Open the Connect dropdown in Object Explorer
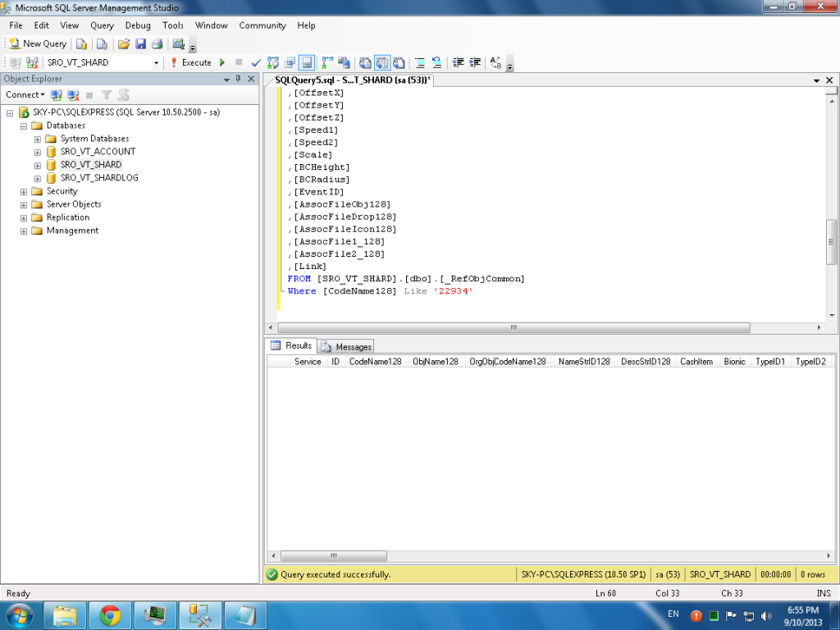The width and height of the screenshot is (840, 630). [25, 95]
